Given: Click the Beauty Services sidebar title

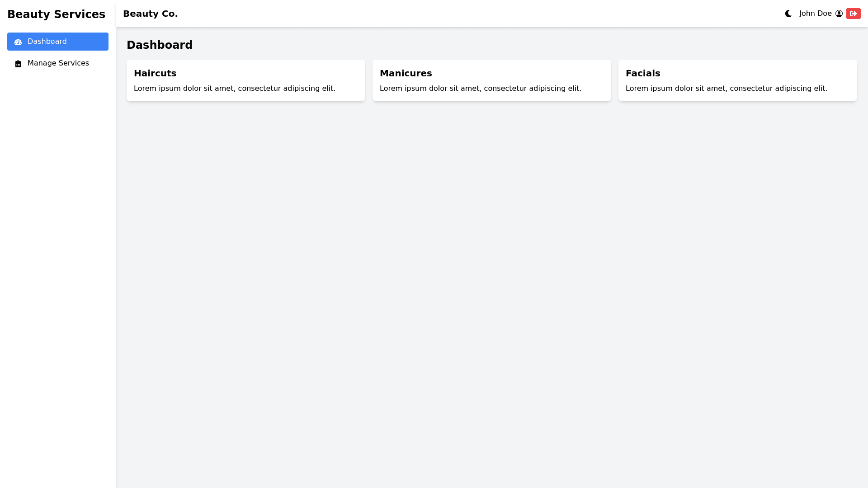Looking at the screenshot, I should [x=56, y=14].
